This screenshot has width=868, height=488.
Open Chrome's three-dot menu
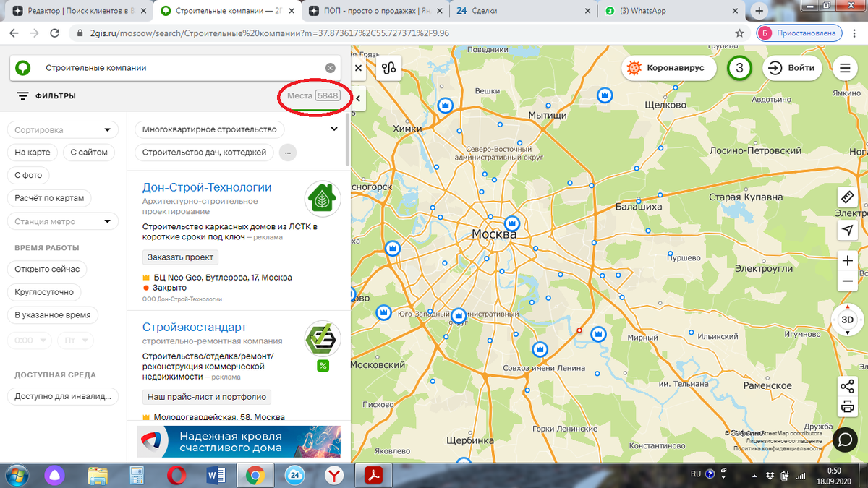(x=855, y=33)
